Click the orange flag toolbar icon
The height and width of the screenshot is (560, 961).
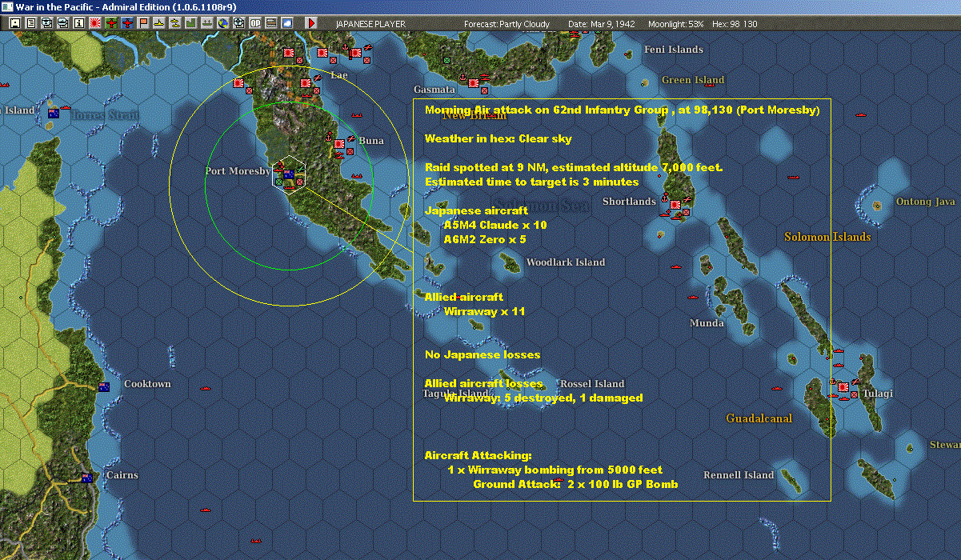pos(143,23)
